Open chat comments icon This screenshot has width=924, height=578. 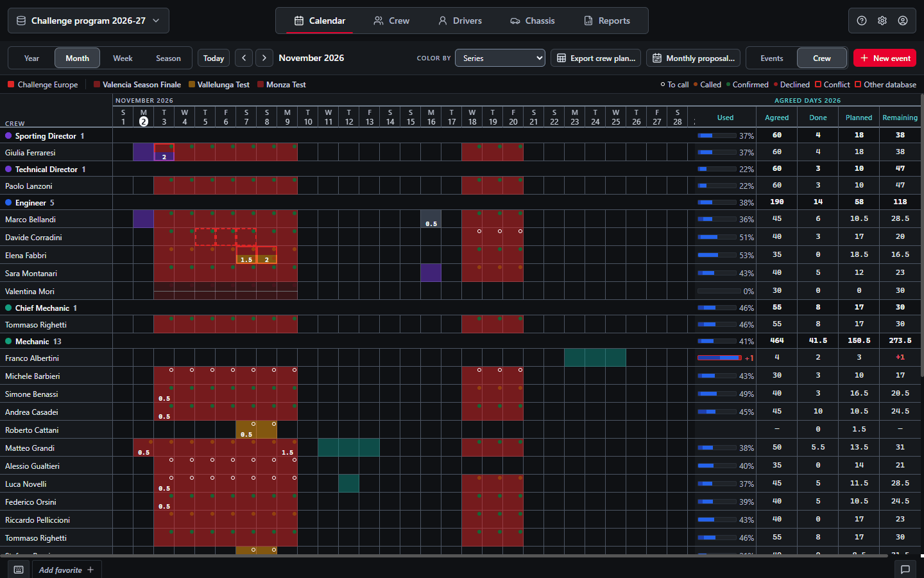(x=905, y=570)
